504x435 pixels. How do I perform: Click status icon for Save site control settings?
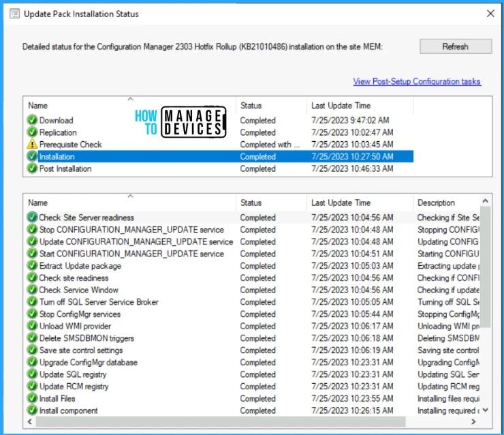coord(32,350)
